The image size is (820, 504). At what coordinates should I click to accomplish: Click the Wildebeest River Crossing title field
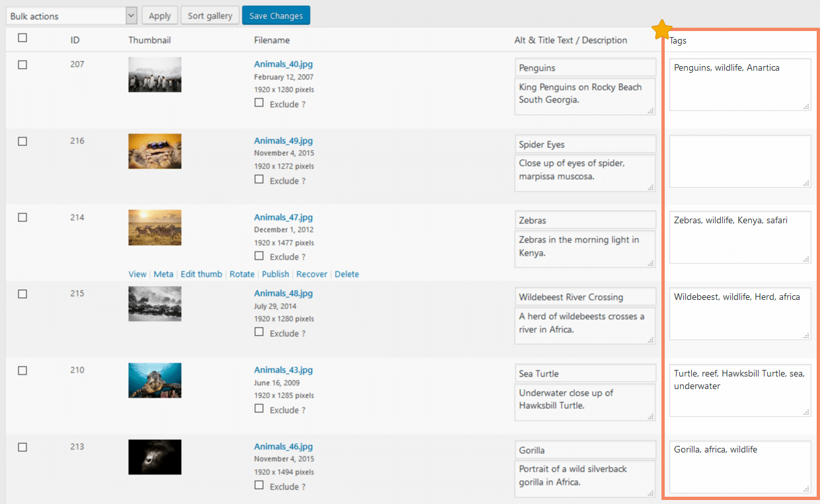click(x=585, y=297)
